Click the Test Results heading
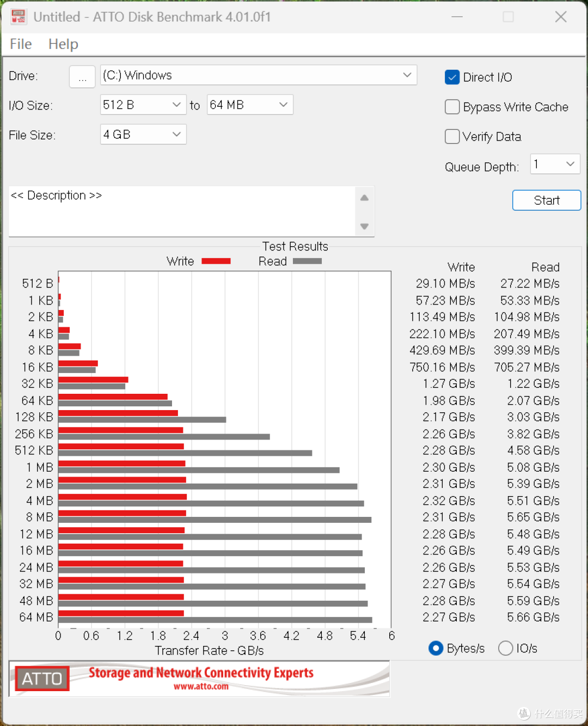 [x=295, y=246]
